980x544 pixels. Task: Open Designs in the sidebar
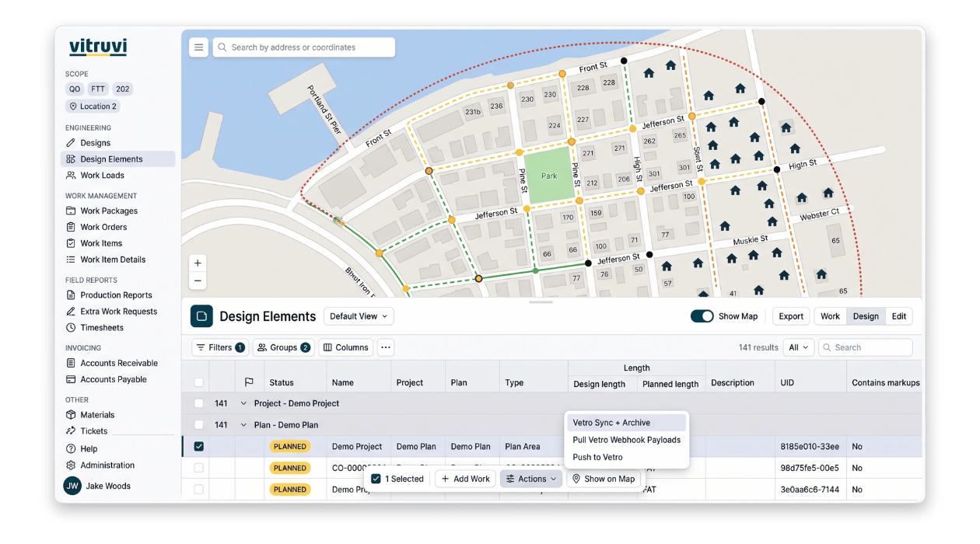pos(95,143)
